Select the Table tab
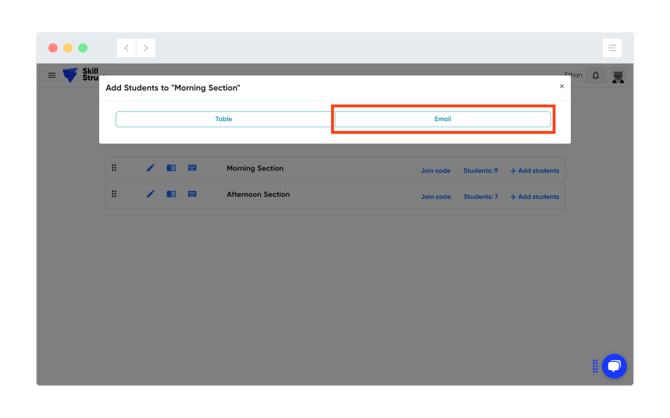 [x=223, y=119]
